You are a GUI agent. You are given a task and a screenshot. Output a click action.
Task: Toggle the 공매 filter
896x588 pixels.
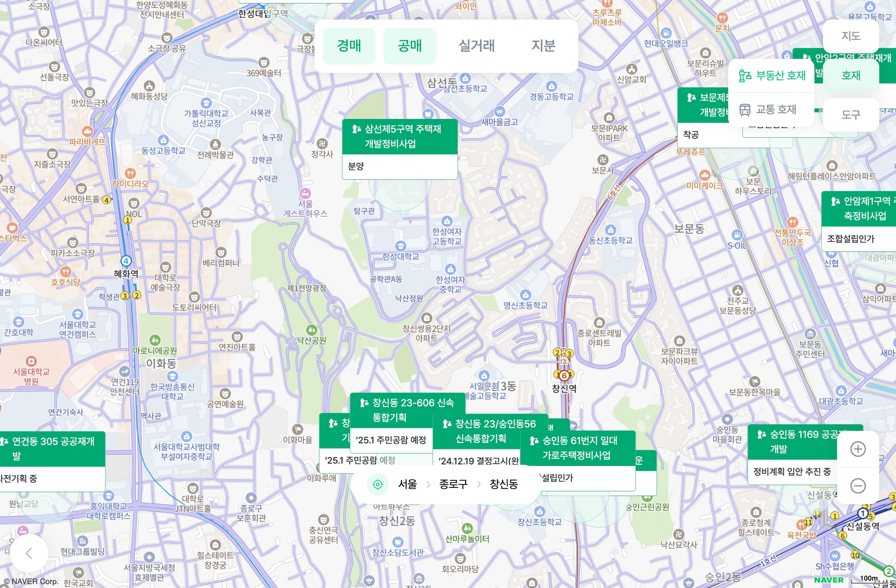[x=409, y=46]
